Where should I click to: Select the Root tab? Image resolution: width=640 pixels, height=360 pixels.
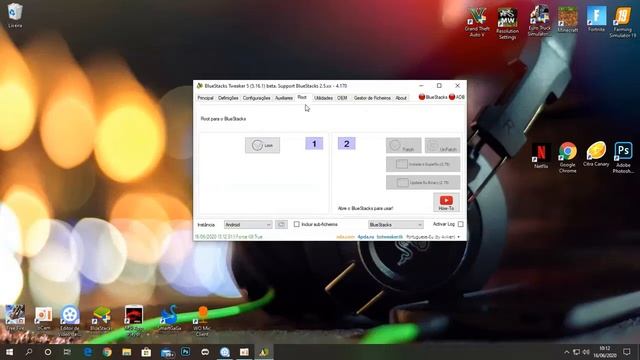tap(302, 97)
